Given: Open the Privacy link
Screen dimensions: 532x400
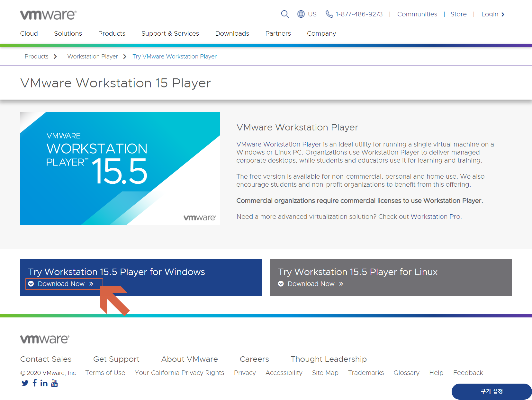Looking at the screenshot, I should tap(245, 373).
